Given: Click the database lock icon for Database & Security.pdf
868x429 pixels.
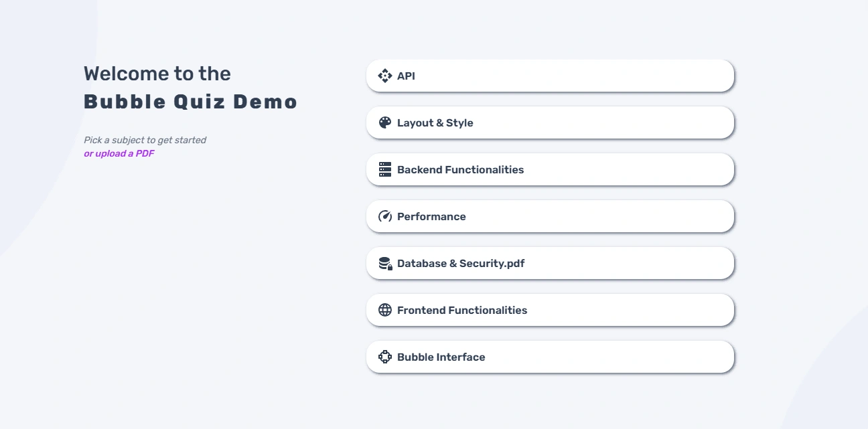Looking at the screenshot, I should (x=386, y=263).
